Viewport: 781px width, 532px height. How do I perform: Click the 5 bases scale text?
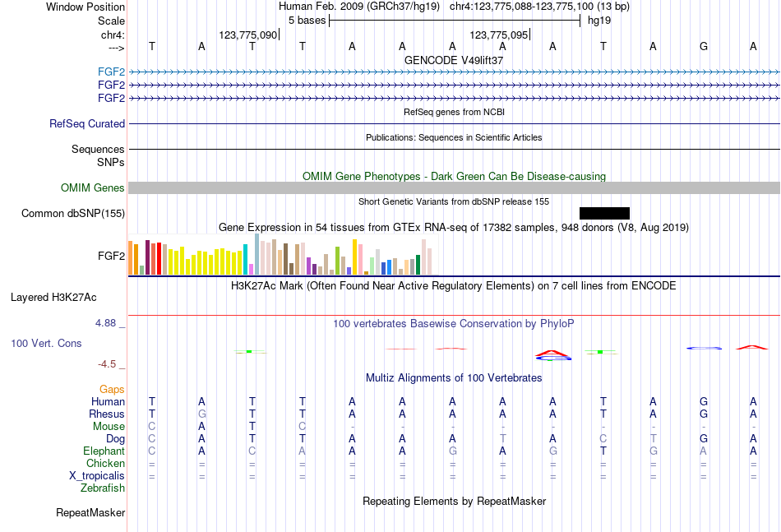click(x=307, y=21)
